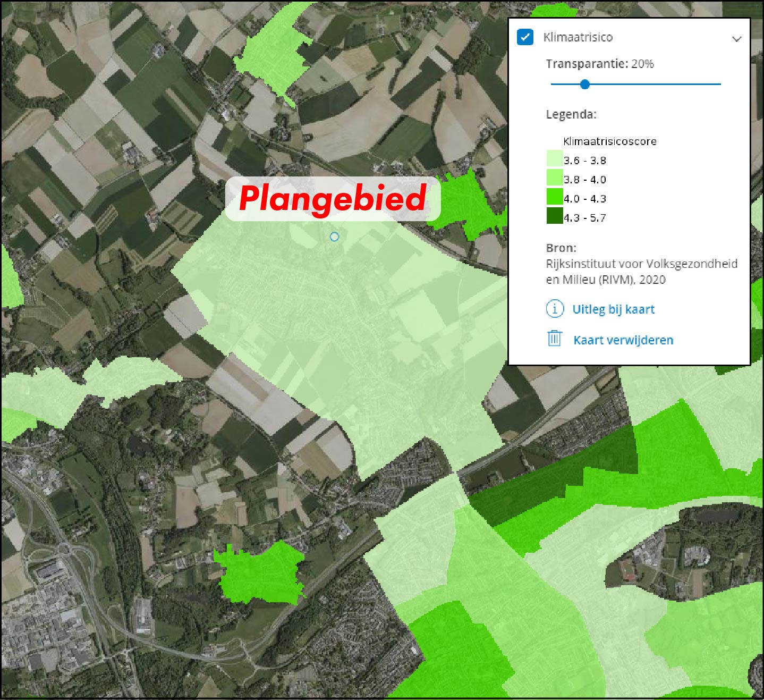This screenshot has width=764, height=700.
Task: Open the Uitleg bij kaart link
Action: pos(613,309)
